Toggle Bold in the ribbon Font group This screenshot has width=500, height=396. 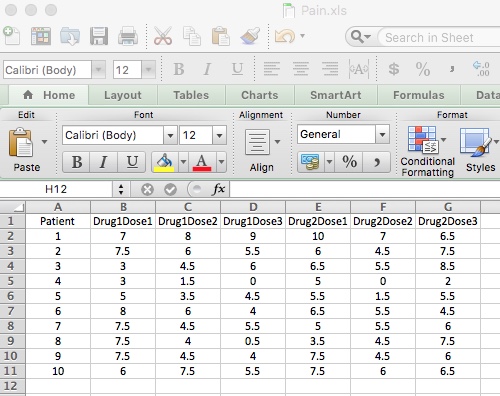click(77, 162)
